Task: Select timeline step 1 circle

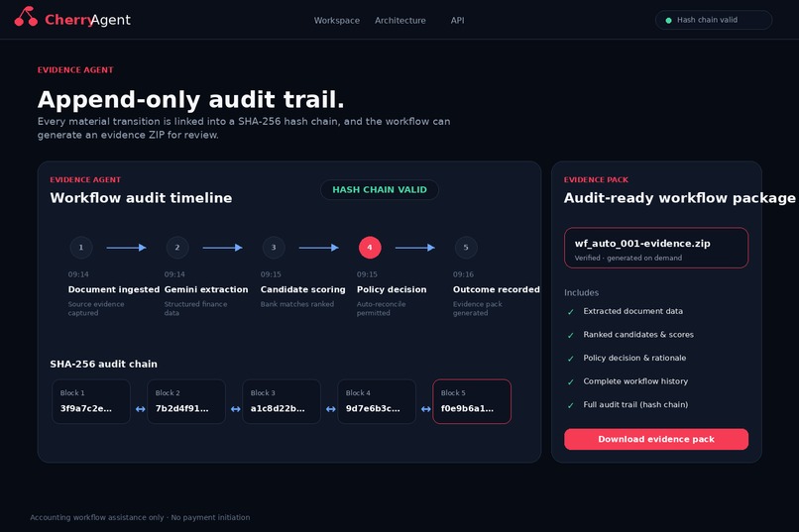Action: point(81,248)
